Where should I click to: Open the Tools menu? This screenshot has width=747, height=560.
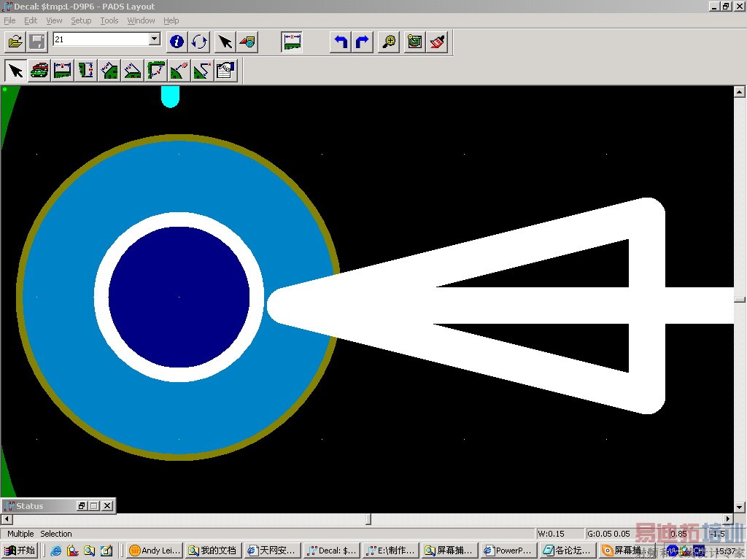coord(109,20)
